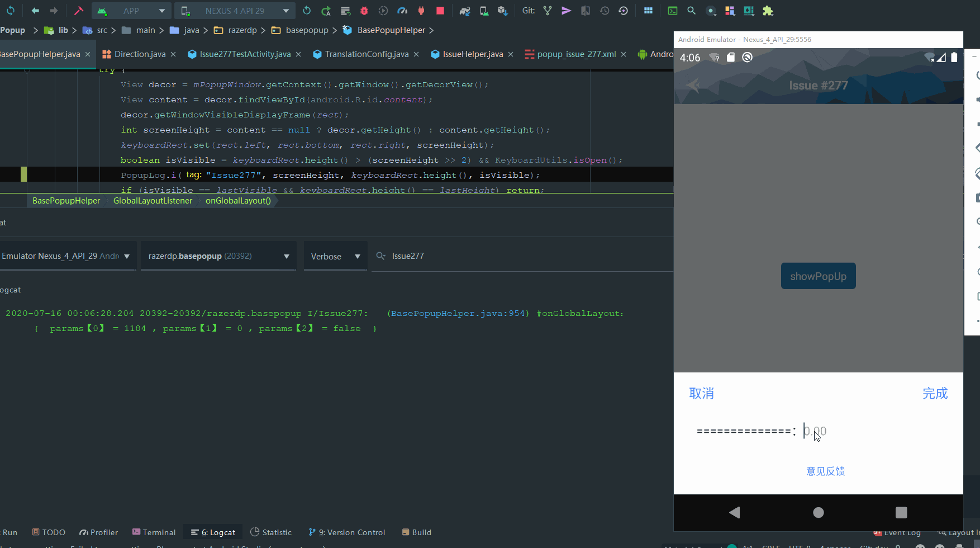Start debugging with the Debug bug icon

[364, 11]
